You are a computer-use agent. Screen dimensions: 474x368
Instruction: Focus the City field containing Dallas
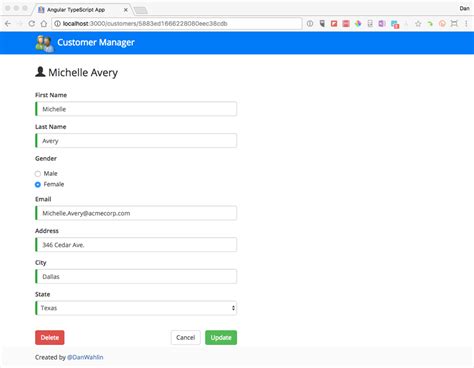(136, 276)
